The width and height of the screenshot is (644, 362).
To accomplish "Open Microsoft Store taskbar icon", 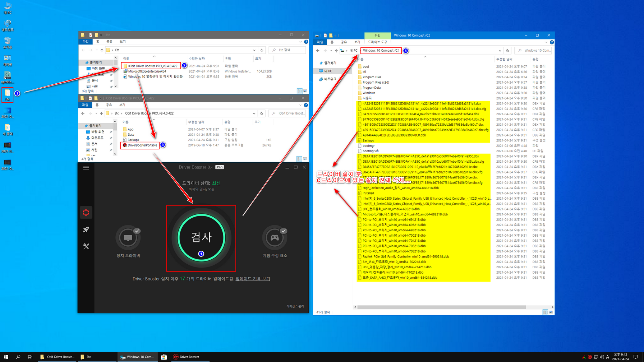I will [x=164, y=357].
